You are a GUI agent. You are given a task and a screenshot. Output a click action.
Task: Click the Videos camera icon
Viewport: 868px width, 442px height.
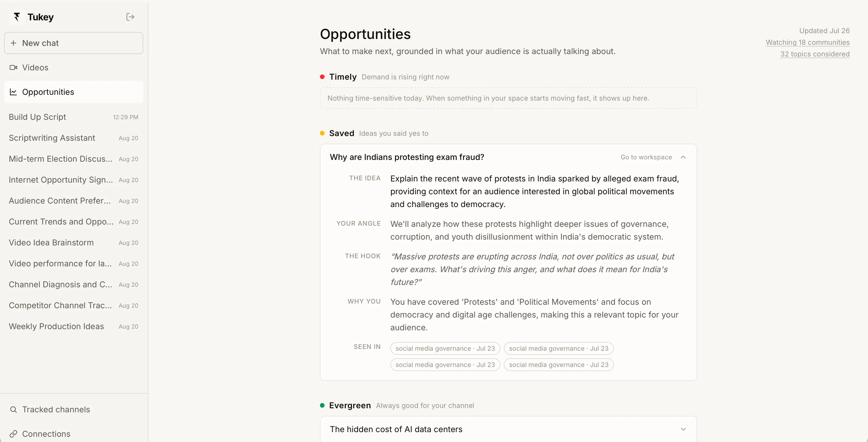click(13, 68)
